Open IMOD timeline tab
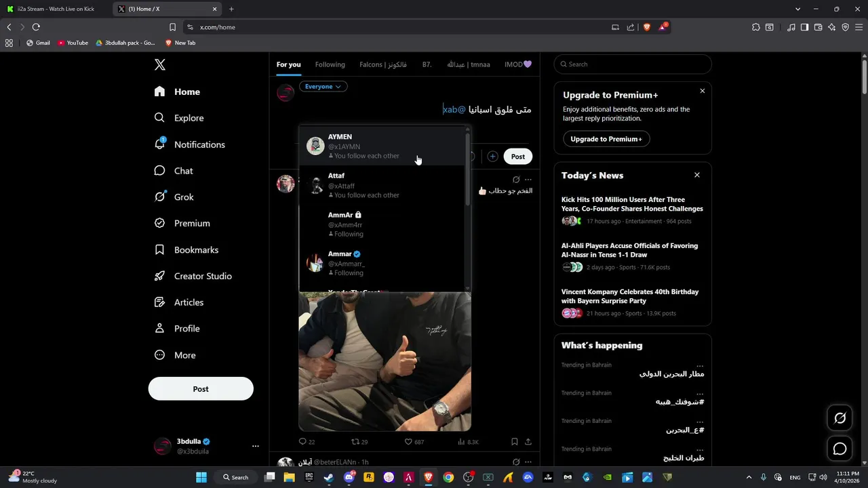 point(518,64)
